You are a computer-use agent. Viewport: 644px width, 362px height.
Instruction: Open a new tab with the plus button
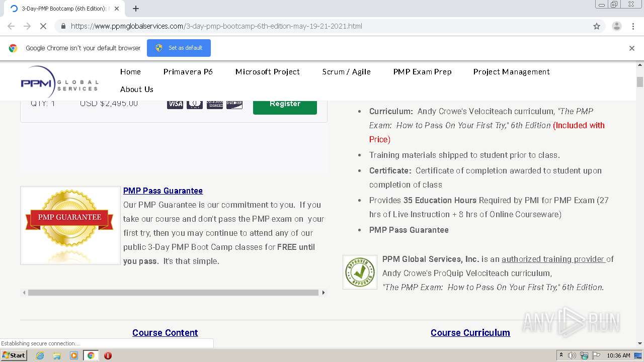coord(136,9)
